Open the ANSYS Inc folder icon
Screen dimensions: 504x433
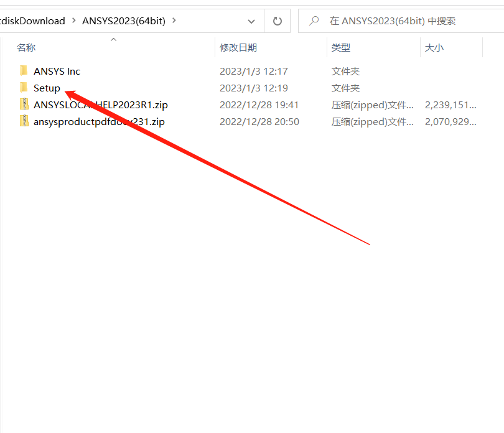click(24, 71)
